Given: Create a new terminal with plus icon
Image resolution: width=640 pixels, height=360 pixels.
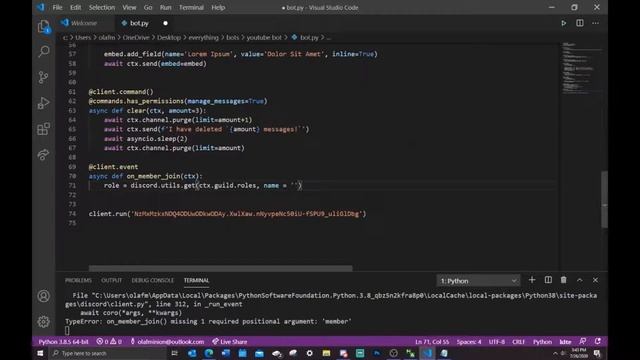Looking at the screenshot, I should [x=531, y=280].
